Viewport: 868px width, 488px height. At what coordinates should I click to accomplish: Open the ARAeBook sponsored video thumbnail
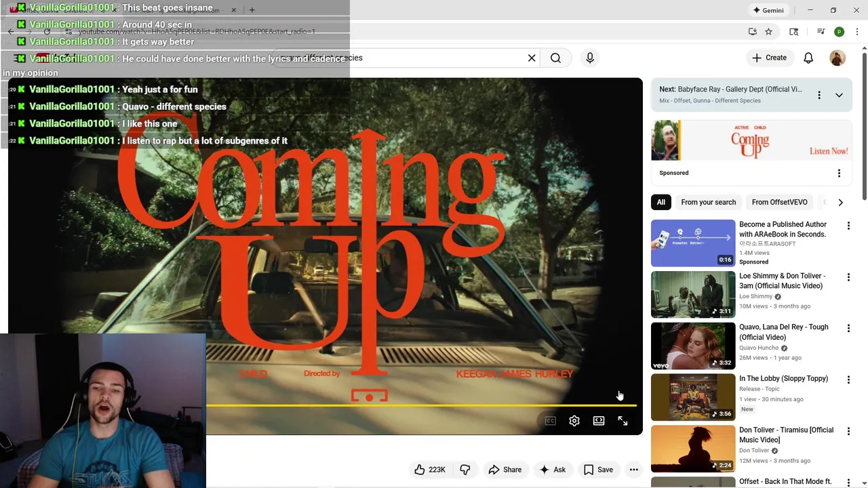(x=693, y=243)
